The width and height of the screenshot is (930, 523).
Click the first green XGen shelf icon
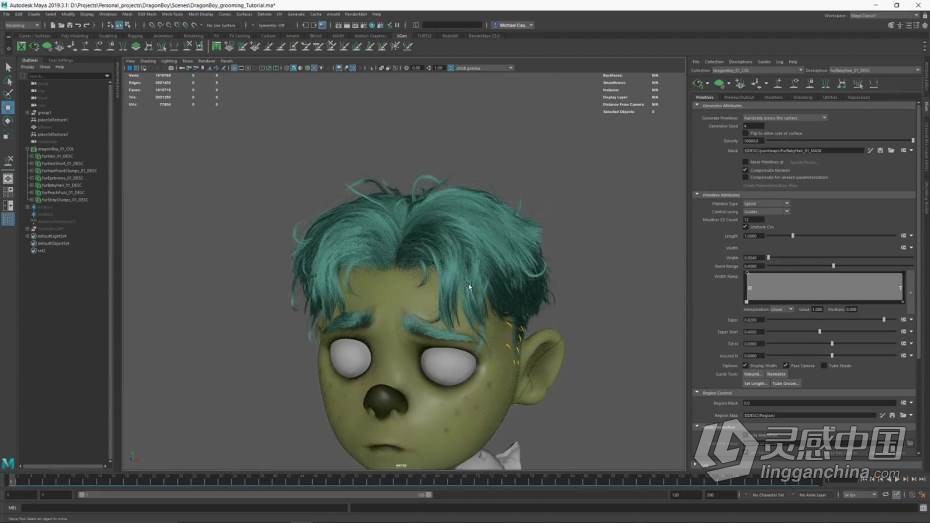(22, 46)
